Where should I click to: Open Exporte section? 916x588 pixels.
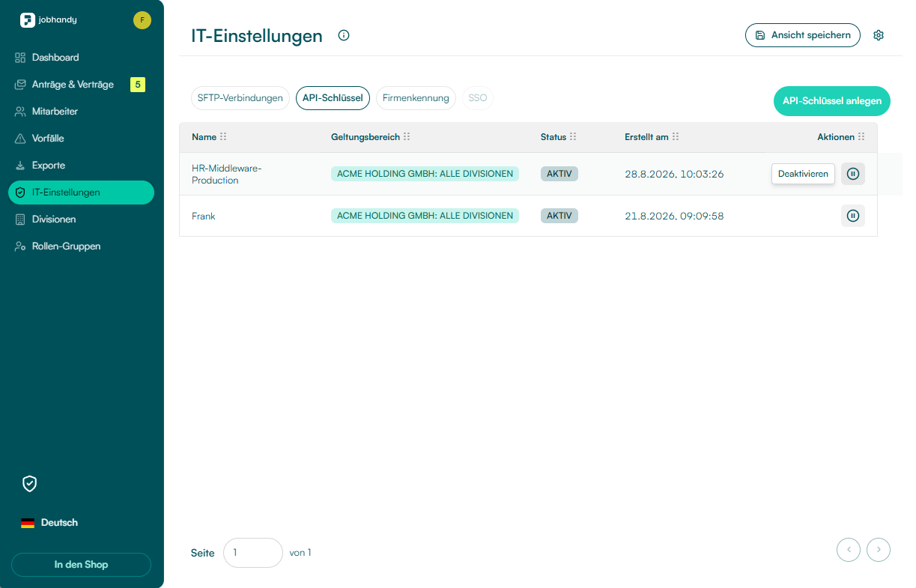(81, 166)
